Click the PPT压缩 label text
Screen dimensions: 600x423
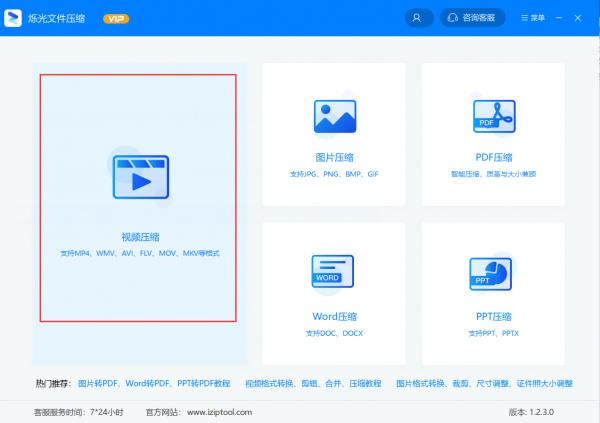493,316
